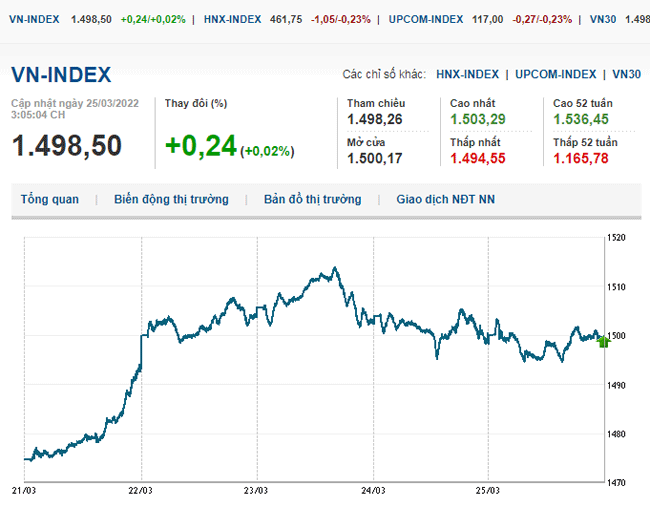
Task: Click the 25/03 date label on chart axis
Action: point(488,491)
